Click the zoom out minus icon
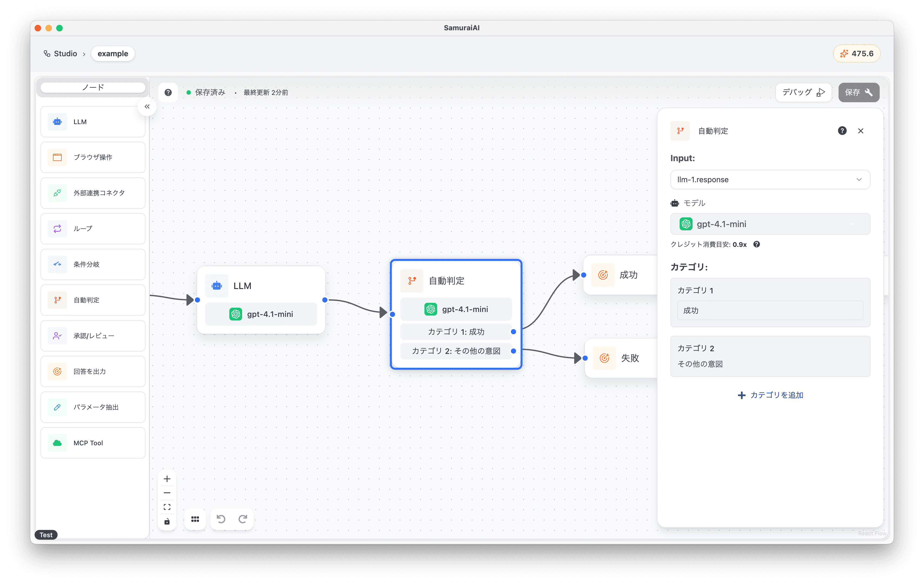924x584 pixels. click(167, 493)
